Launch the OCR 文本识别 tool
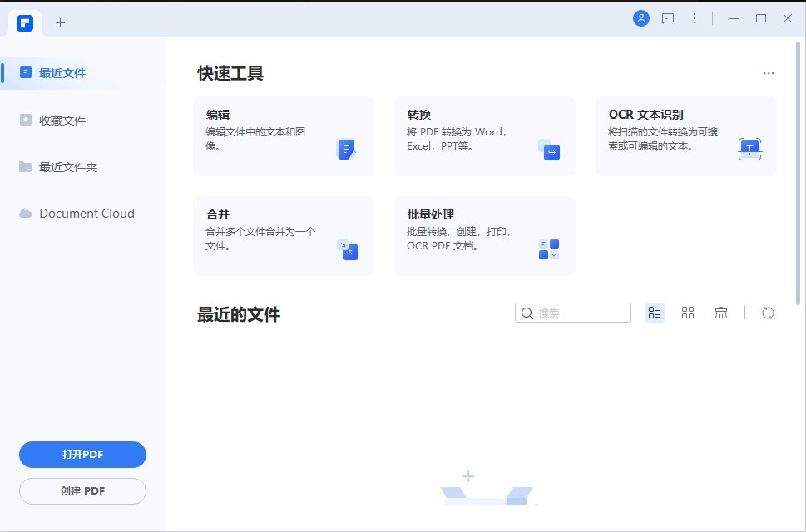This screenshot has height=532, width=806. [x=685, y=137]
